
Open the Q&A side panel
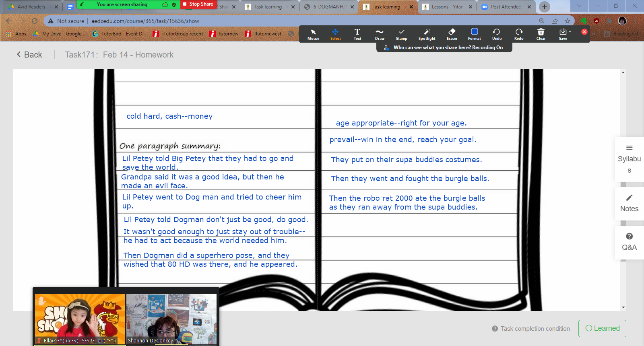tap(629, 242)
